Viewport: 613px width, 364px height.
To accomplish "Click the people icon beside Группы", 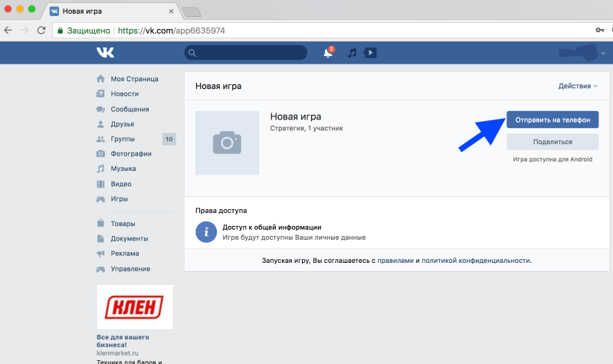I will coord(100,139).
